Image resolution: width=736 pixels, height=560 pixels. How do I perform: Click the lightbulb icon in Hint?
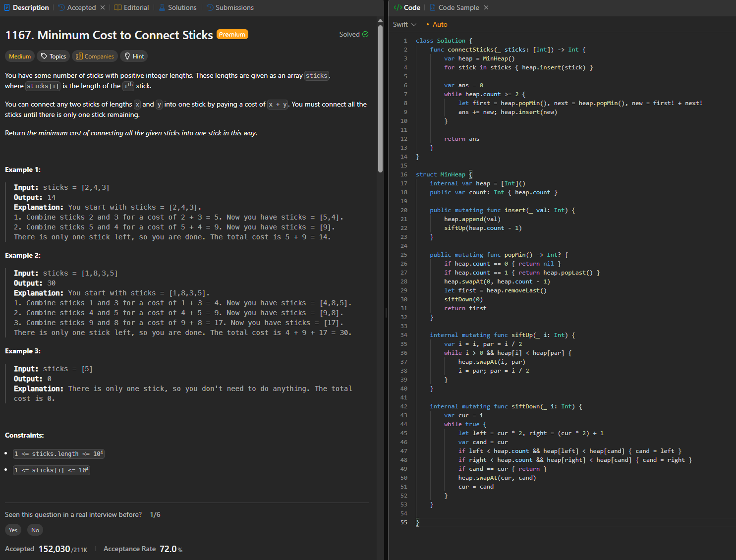click(x=127, y=56)
